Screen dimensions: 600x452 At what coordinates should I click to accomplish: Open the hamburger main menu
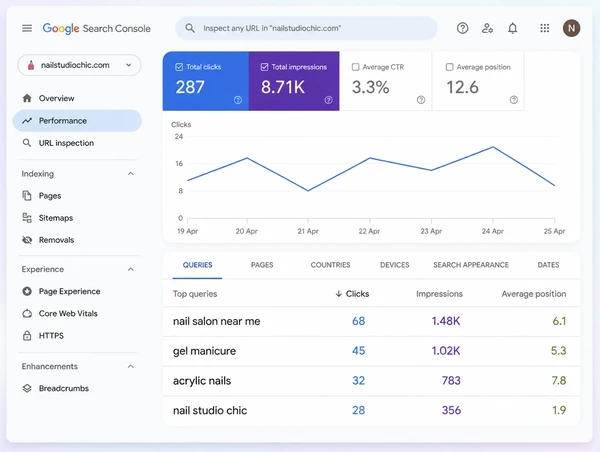coord(27,28)
